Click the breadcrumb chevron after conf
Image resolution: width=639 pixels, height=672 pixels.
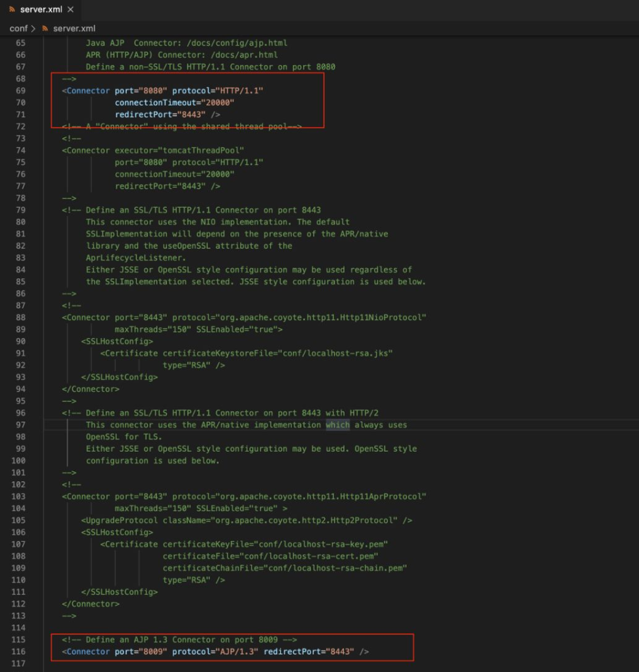[x=33, y=29]
